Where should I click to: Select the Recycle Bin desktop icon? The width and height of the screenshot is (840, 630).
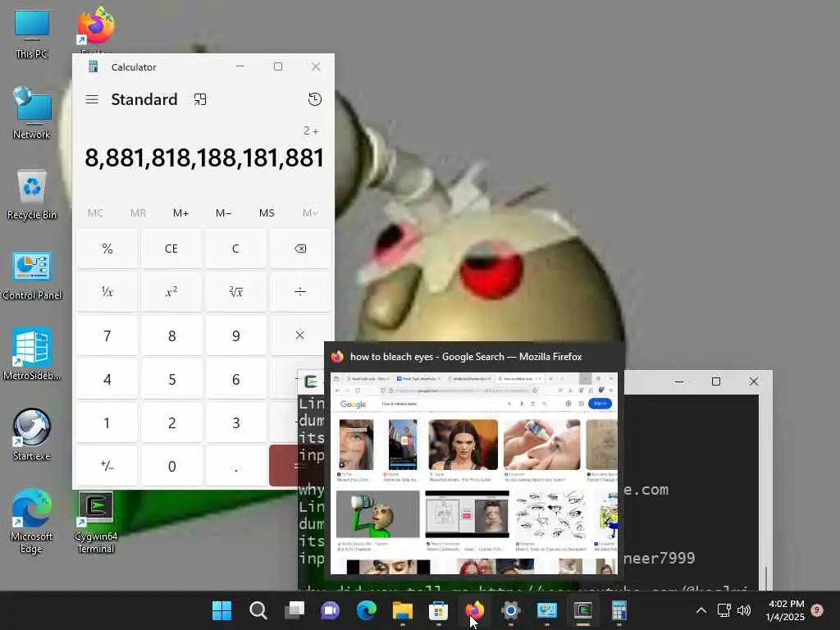point(32,194)
